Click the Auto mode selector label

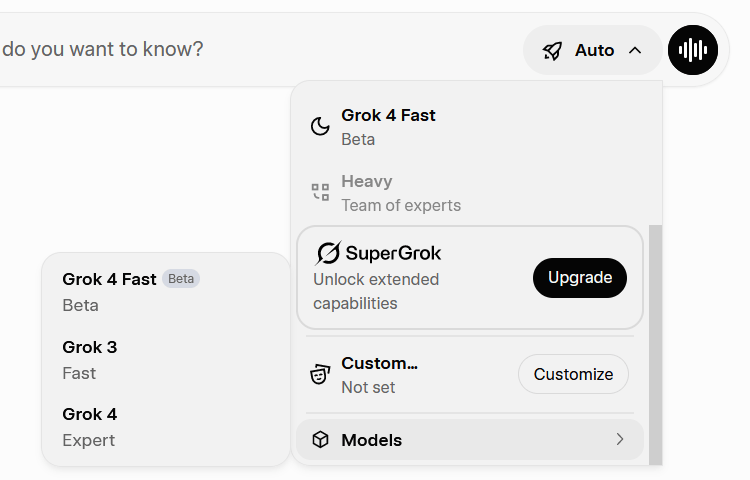(x=594, y=50)
